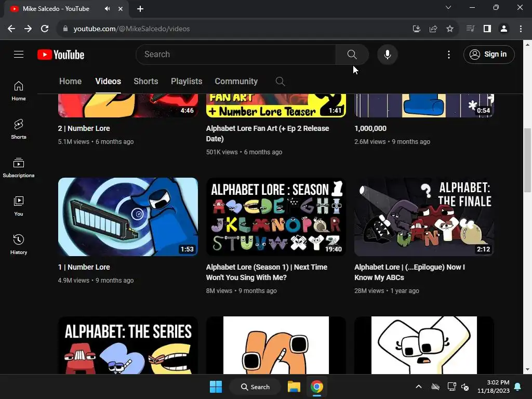This screenshot has height=399, width=532.
Task: Activate voice search microphone
Action: coord(387,54)
